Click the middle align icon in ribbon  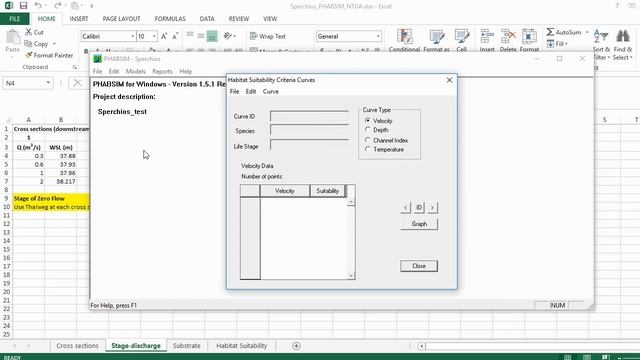click(x=200, y=36)
